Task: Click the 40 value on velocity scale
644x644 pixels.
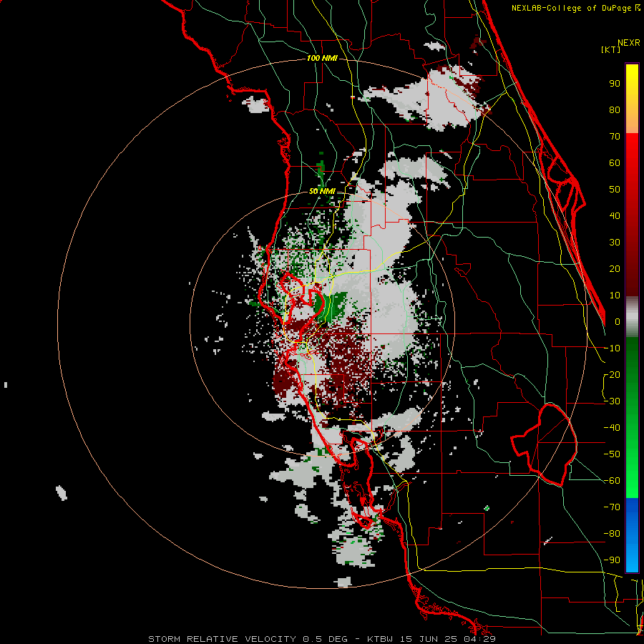Action: tap(615, 215)
